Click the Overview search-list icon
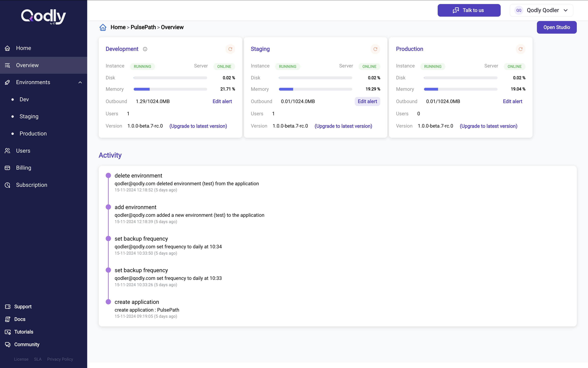The image size is (588, 368). click(x=8, y=65)
